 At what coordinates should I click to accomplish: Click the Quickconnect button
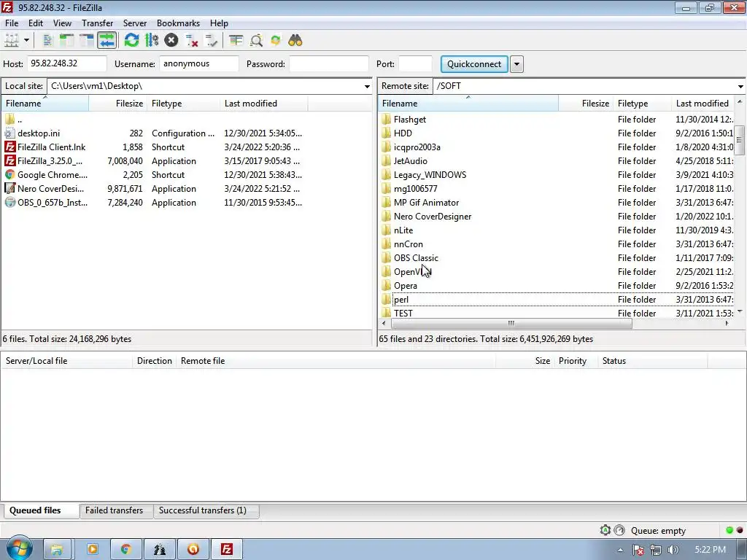474,64
